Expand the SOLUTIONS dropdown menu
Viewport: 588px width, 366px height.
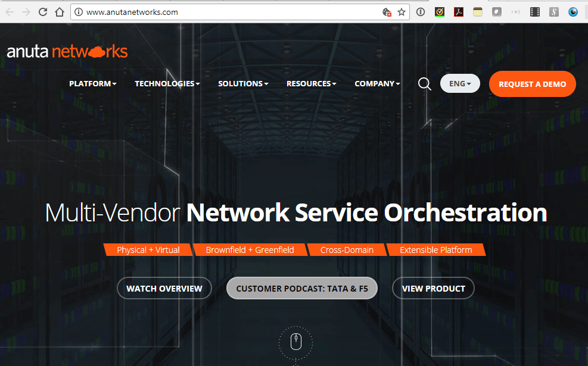click(x=243, y=83)
